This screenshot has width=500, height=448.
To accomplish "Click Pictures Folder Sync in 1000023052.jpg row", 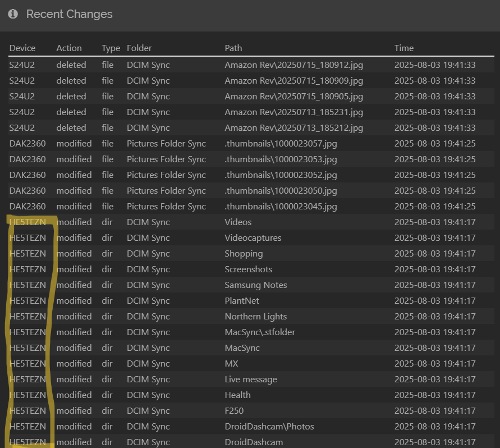I will 166,175.
